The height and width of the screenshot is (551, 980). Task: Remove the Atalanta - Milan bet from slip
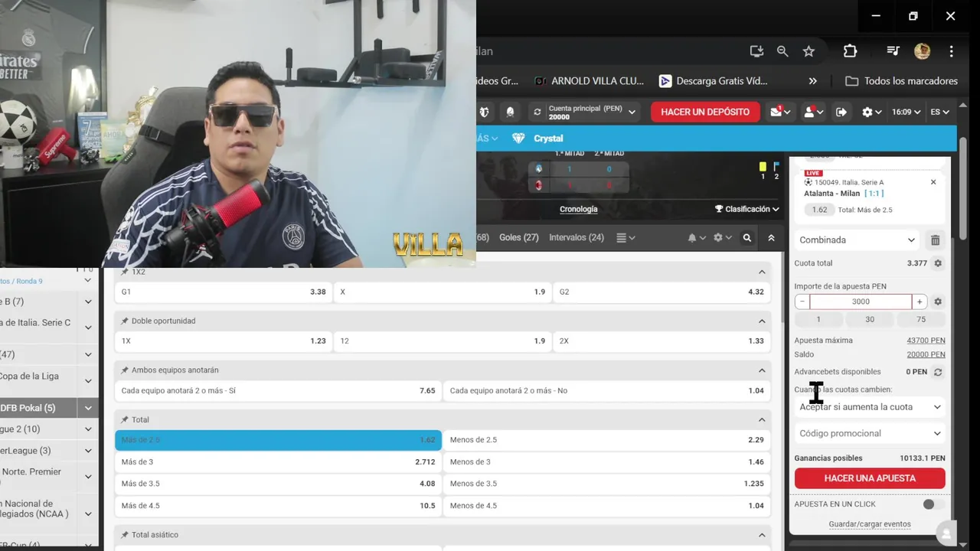tap(933, 182)
